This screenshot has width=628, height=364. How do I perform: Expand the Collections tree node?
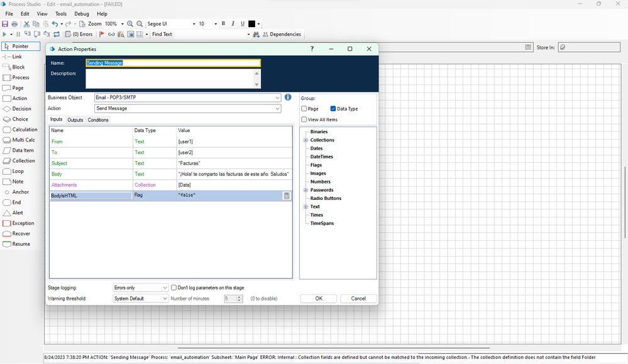306,140
